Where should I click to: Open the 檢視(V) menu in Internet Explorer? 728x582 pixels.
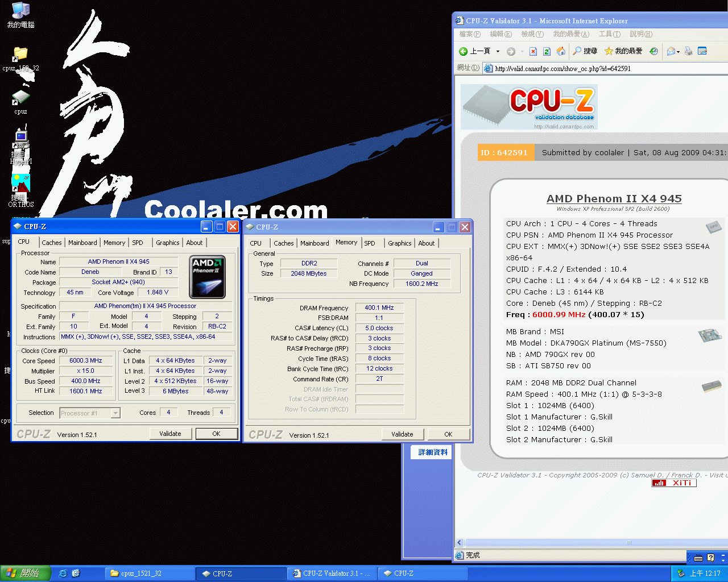tap(532, 34)
